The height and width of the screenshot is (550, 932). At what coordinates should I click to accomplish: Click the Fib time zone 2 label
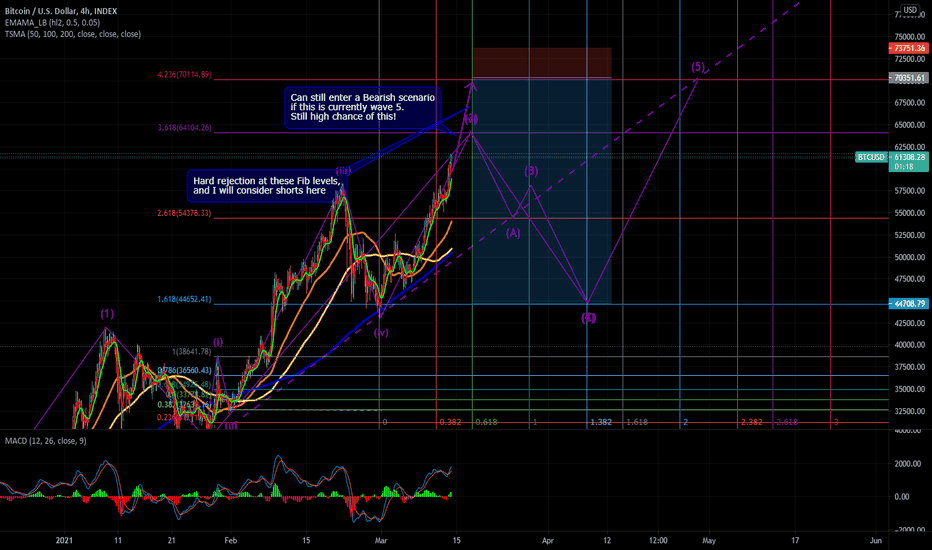[685, 422]
